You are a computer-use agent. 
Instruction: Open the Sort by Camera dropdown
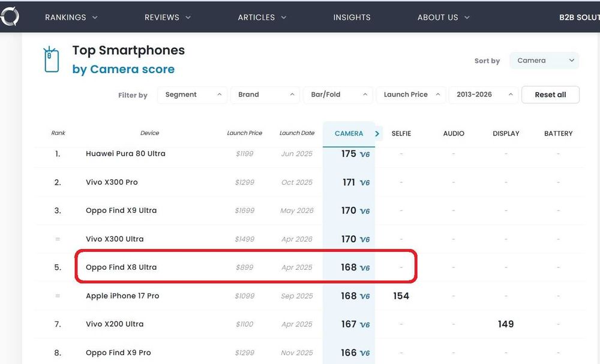[x=544, y=61]
